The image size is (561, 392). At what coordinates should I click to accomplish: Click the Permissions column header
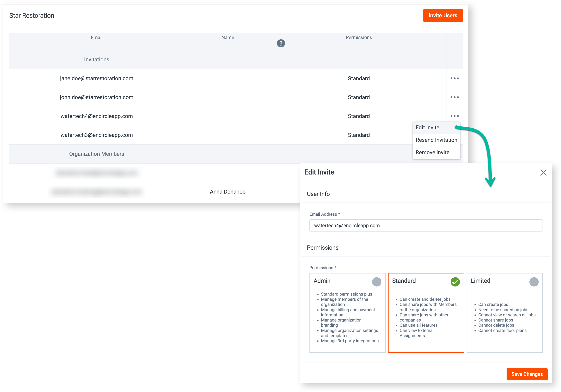[x=358, y=37]
